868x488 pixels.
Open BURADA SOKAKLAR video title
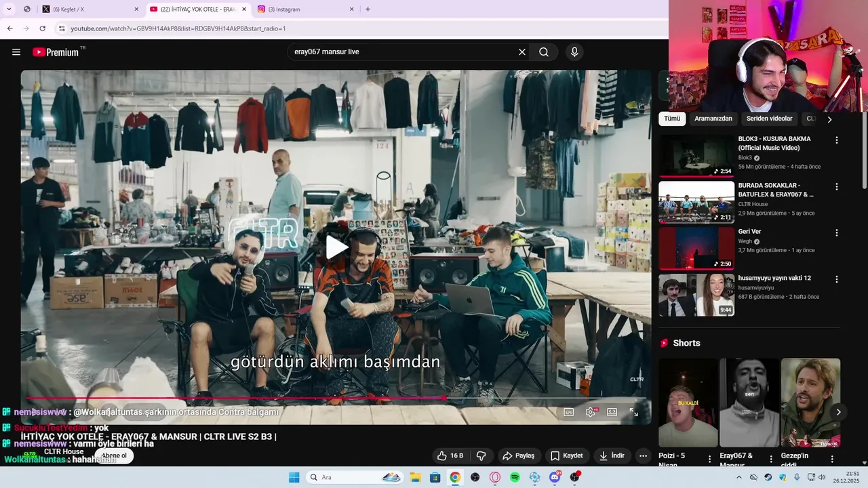[x=776, y=190]
